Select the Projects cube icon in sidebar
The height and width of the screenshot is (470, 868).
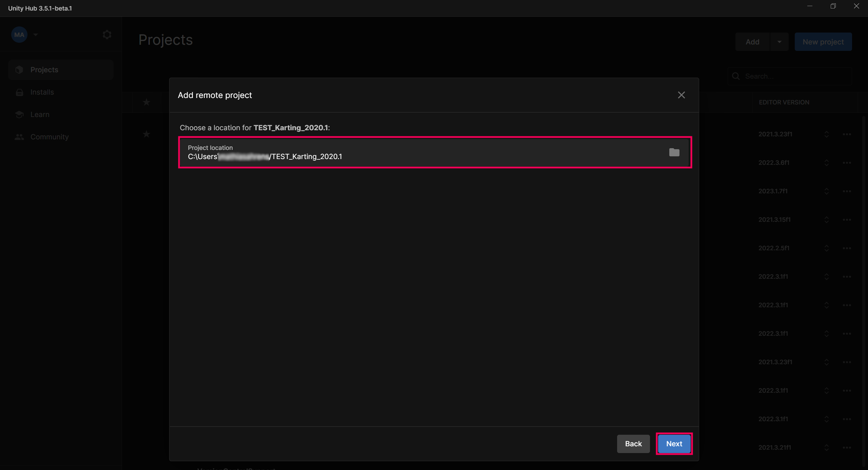coord(19,70)
